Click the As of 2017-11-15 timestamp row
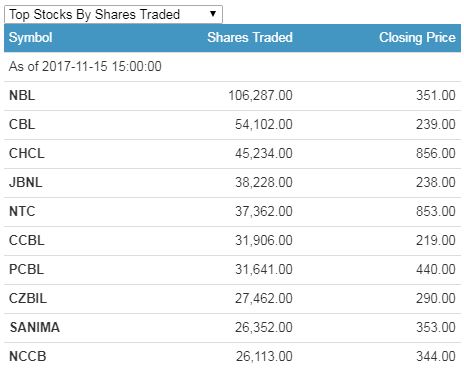The image size is (464, 370). pos(233,66)
